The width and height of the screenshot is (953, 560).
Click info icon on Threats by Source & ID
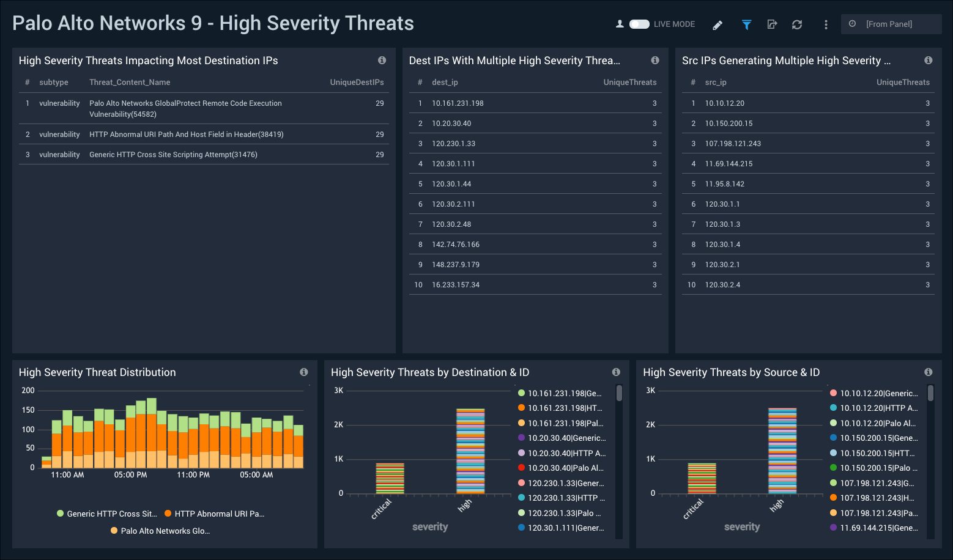928,372
